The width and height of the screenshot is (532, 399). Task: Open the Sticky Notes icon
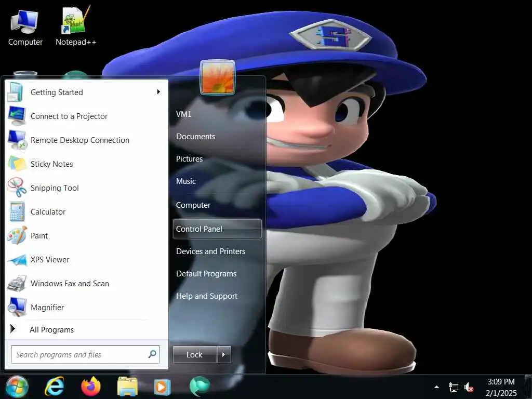[x=17, y=164]
